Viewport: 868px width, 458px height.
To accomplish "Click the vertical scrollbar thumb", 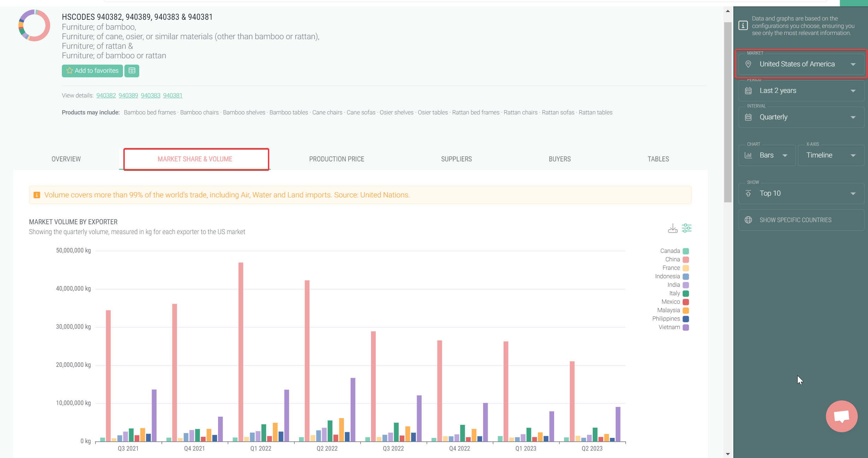I will 728,112.
